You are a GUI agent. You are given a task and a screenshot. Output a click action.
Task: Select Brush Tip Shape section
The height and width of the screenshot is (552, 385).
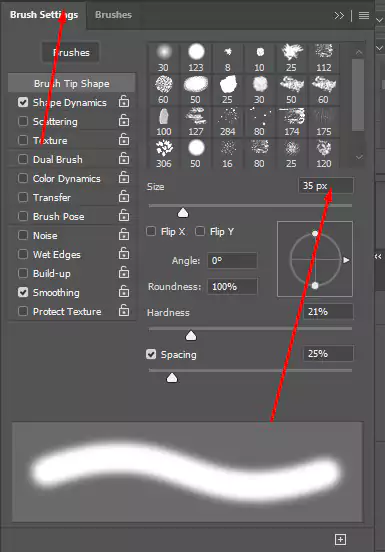[x=71, y=83]
